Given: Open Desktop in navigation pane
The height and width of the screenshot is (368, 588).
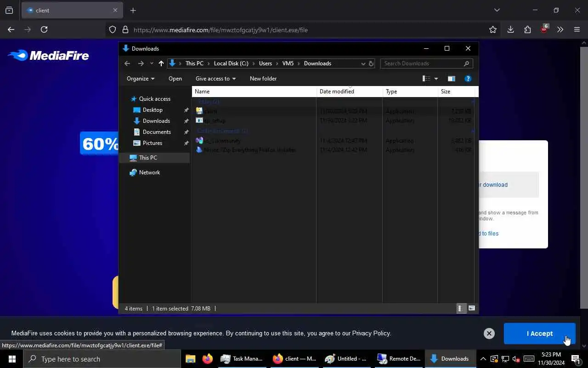Looking at the screenshot, I should pyautogui.click(x=153, y=110).
